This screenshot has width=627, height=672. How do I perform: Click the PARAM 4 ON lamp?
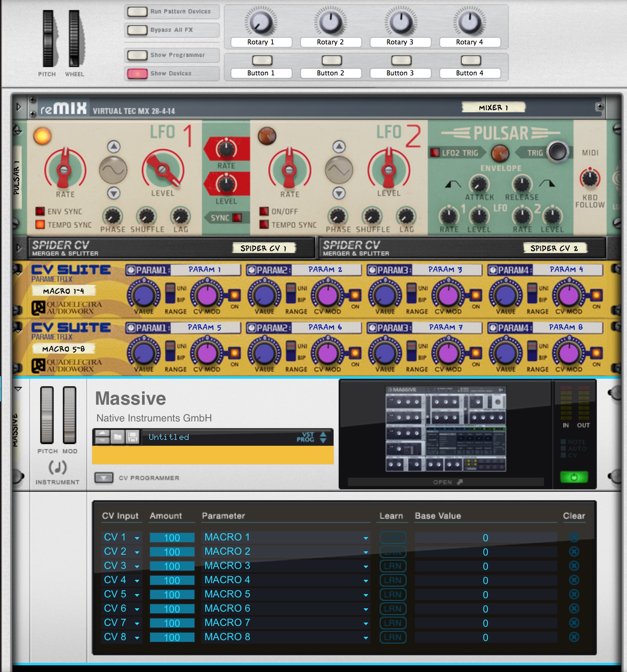tap(596, 295)
